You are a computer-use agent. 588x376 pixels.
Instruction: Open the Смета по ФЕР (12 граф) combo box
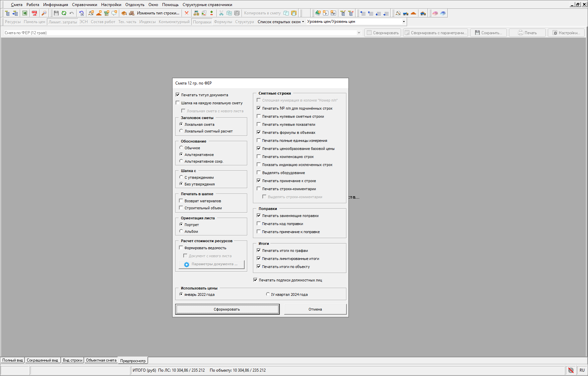(x=358, y=33)
